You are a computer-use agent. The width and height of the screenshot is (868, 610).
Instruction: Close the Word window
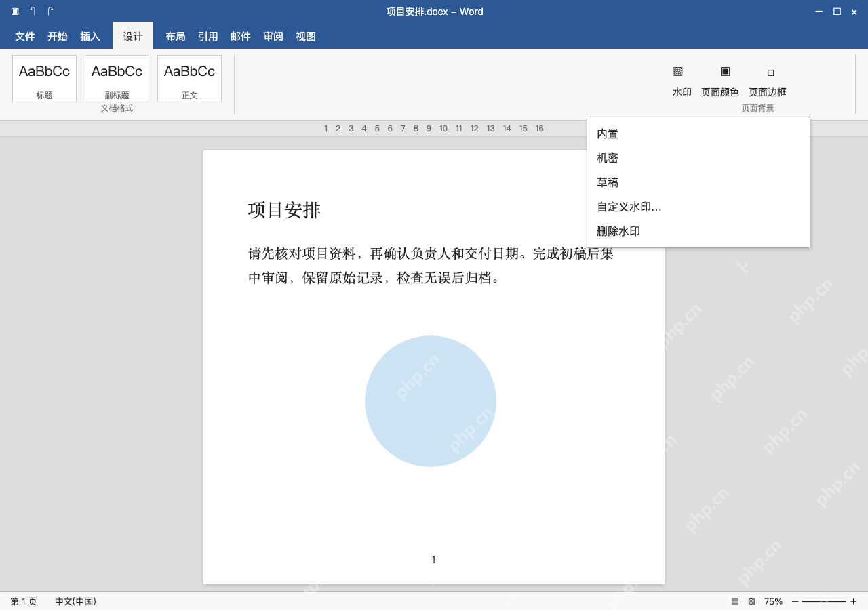tap(854, 12)
